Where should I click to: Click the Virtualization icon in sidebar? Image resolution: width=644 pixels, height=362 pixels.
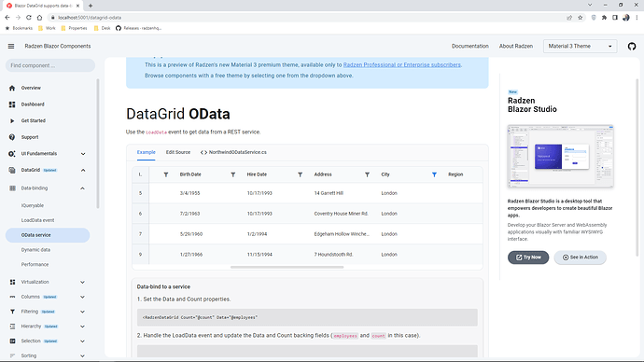click(x=12, y=282)
